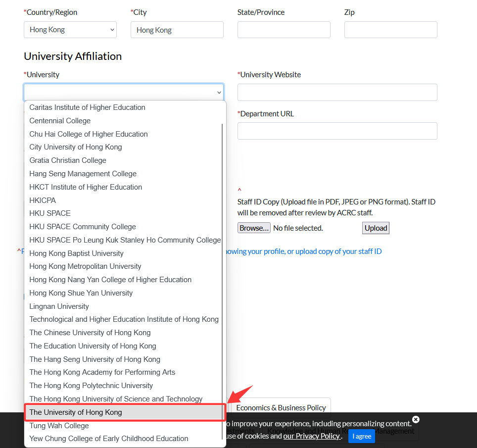Click the Upload button

coord(376,228)
